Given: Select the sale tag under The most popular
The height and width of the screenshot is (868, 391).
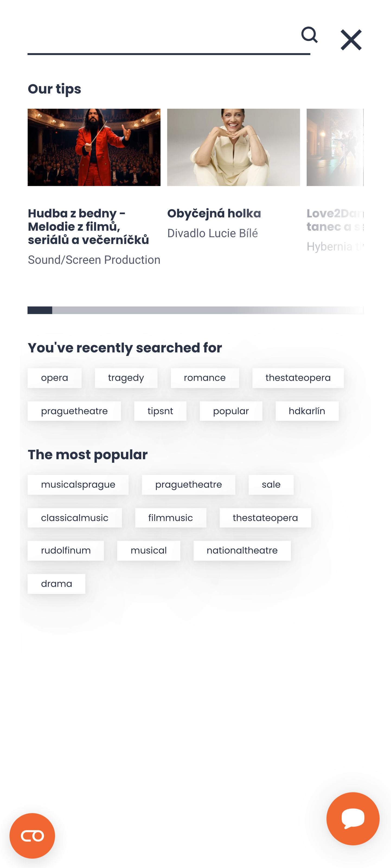Looking at the screenshot, I should [x=271, y=484].
